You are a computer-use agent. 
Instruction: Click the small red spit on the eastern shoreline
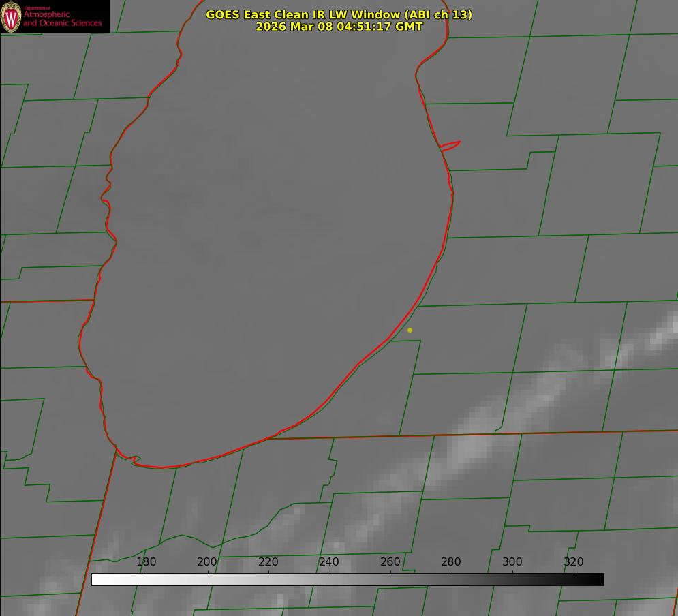click(451, 144)
